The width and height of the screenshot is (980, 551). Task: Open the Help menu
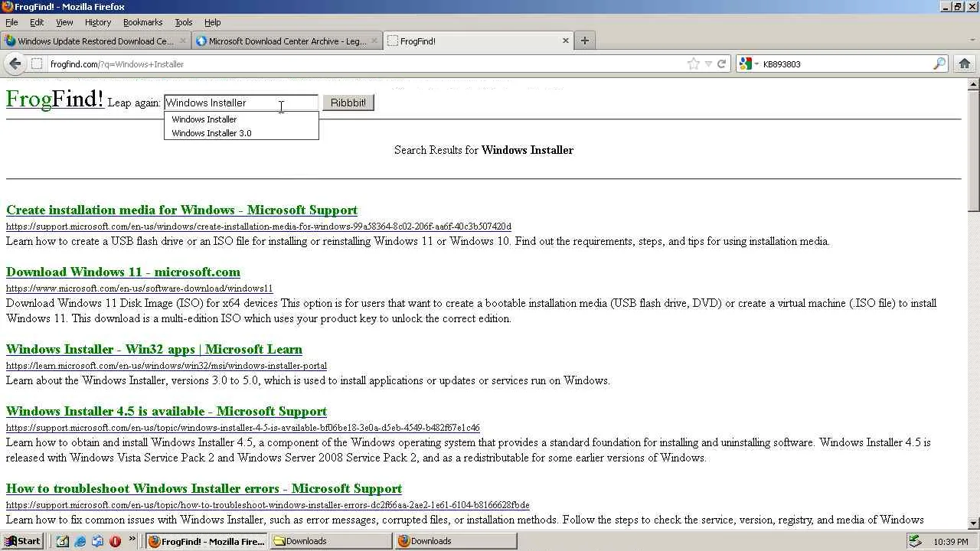pyautogui.click(x=213, y=22)
